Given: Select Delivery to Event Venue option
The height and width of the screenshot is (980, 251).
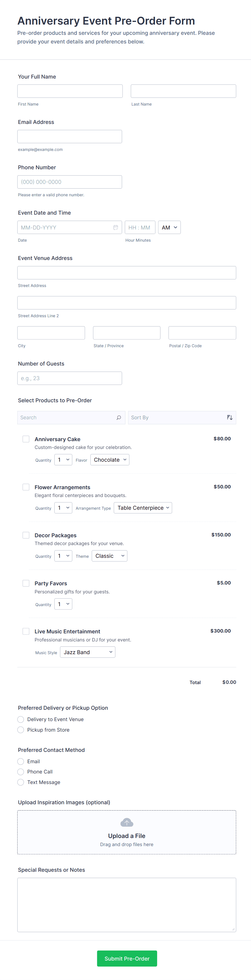Looking at the screenshot, I should click(21, 719).
